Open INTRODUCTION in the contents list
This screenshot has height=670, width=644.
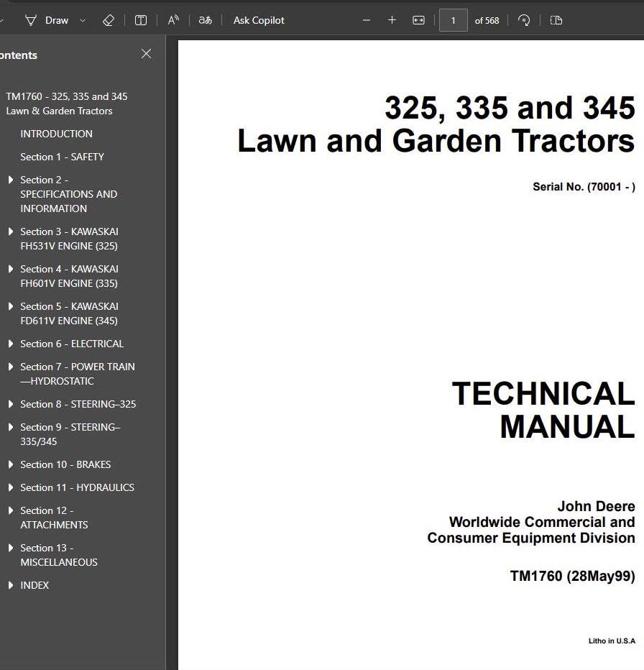pyautogui.click(x=56, y=134)
